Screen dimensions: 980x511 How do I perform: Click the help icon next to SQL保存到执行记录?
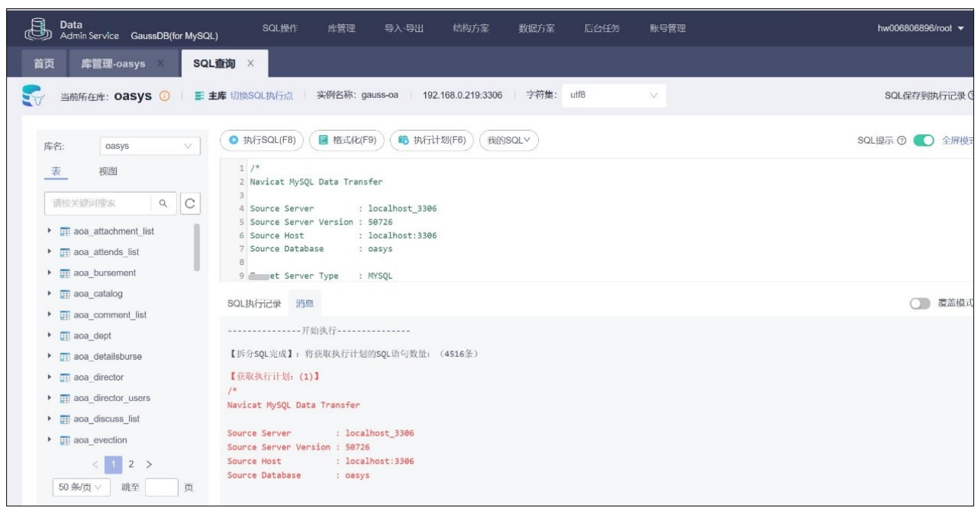971,96
